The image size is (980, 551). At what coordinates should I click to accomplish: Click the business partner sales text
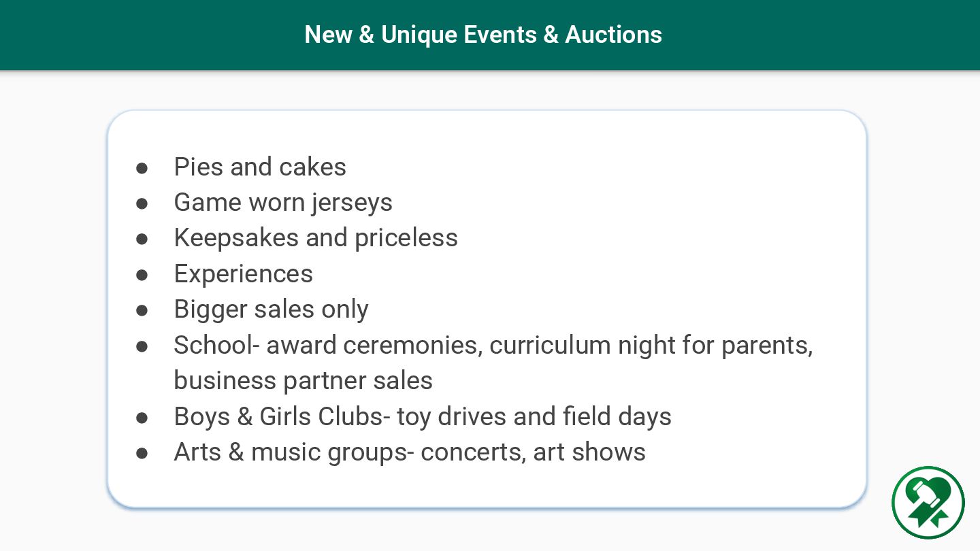303,381
